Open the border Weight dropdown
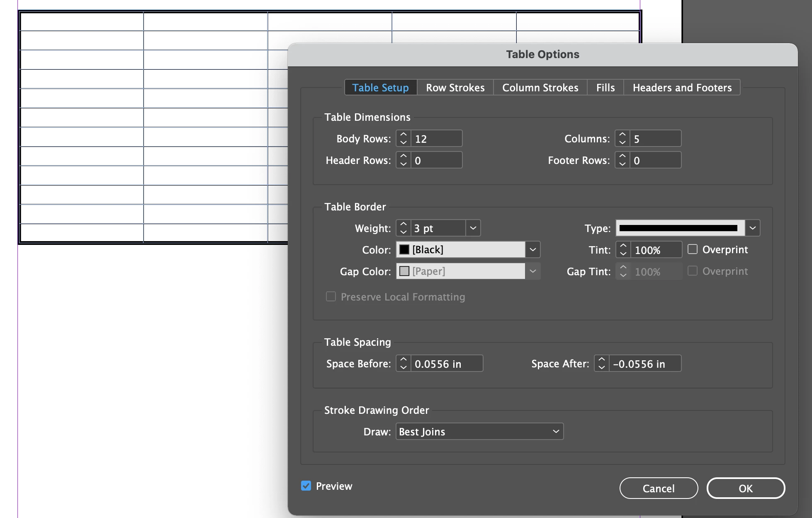 [x=473, y=228]
